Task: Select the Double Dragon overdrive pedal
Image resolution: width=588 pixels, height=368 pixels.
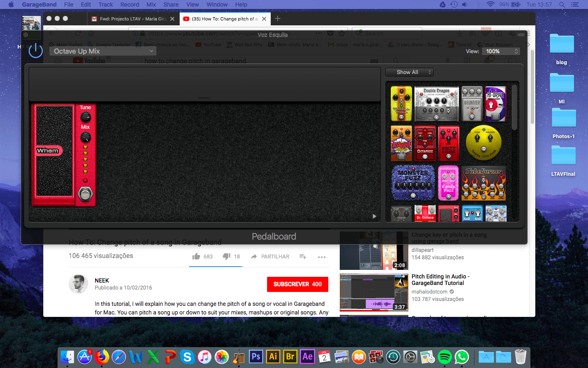Action: 437,104
